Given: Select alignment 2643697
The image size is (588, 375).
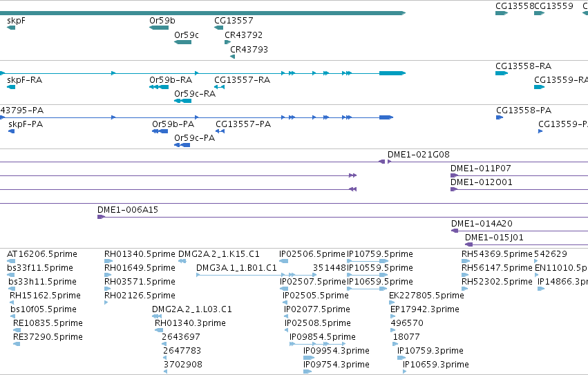Looking at the screenshot, I should click(x=163, y=344).
